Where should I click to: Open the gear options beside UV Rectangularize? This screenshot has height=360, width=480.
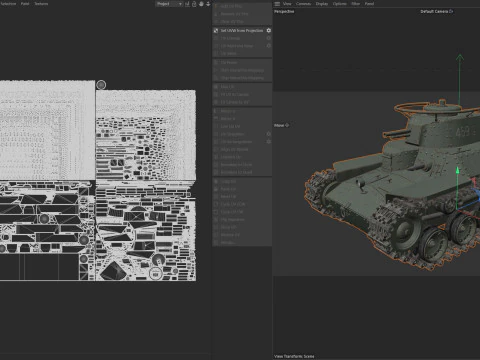269,142
